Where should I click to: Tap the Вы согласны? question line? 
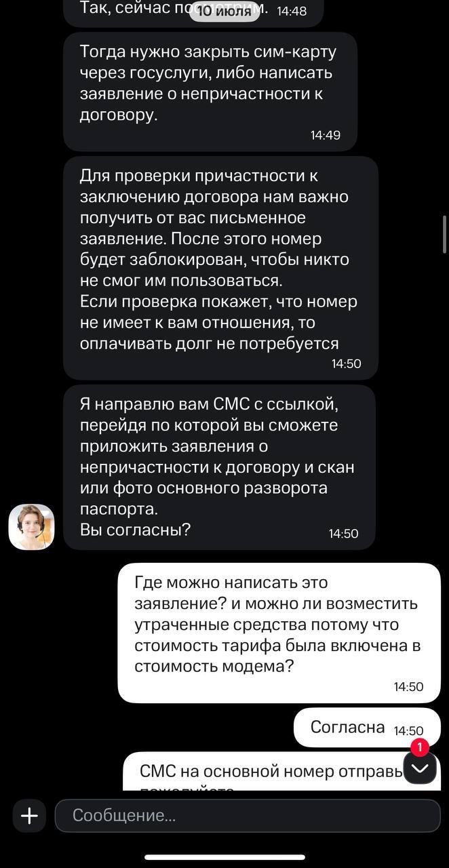(135, 530)
